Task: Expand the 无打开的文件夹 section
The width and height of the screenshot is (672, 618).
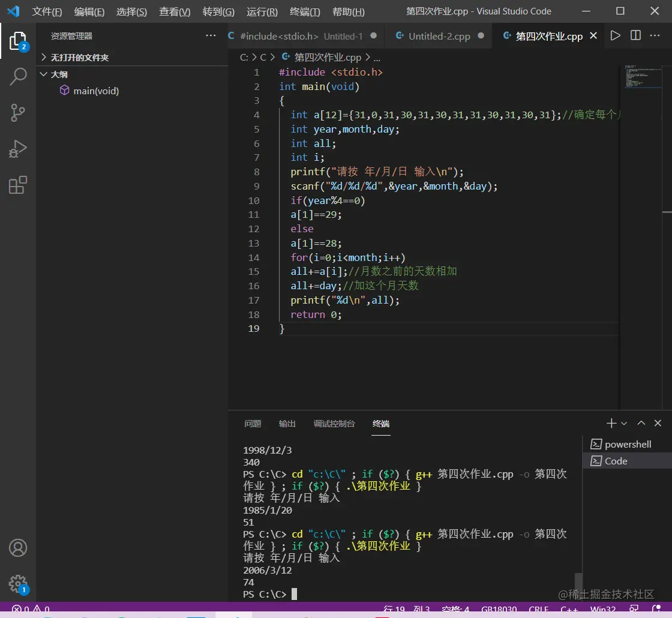Action: coord(79,58)
